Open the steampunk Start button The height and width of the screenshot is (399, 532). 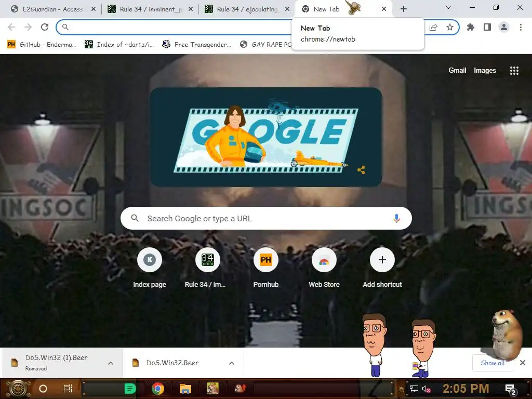[x=19, y=389]
